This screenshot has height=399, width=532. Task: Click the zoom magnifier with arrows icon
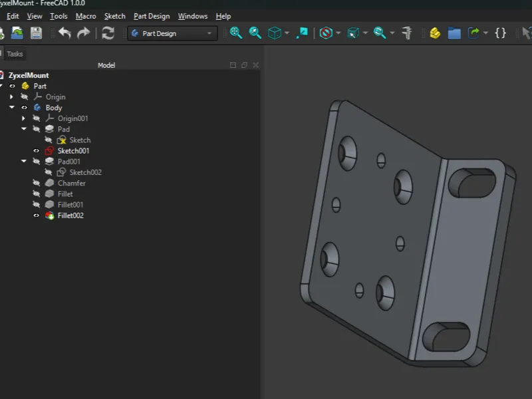tap(380, 33)
